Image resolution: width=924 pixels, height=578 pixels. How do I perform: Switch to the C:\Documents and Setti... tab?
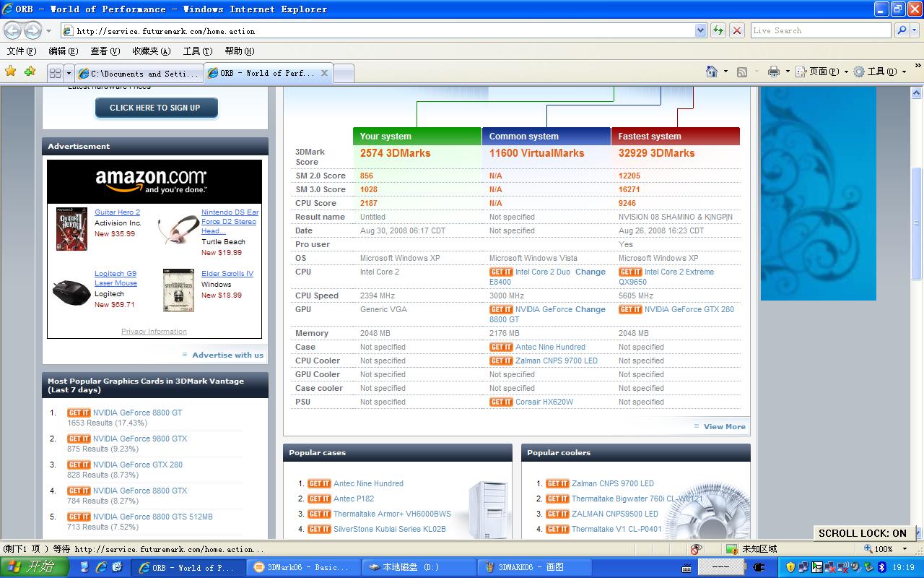(139, 73)
